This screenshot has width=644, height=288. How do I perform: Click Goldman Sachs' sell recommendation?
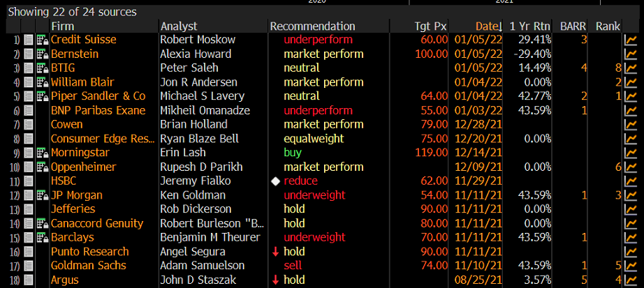[x=293, y=266]
